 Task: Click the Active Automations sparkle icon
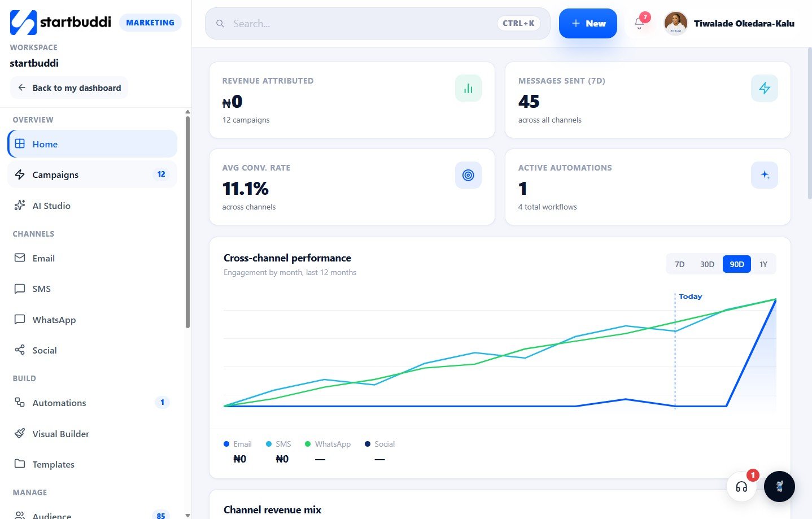pos(764,175)
